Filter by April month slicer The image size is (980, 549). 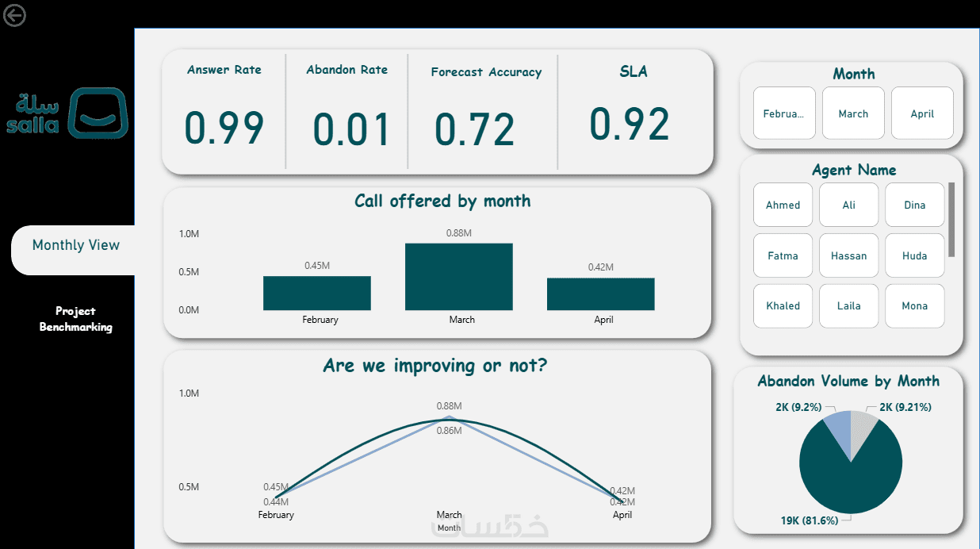(x=922, y=113)
